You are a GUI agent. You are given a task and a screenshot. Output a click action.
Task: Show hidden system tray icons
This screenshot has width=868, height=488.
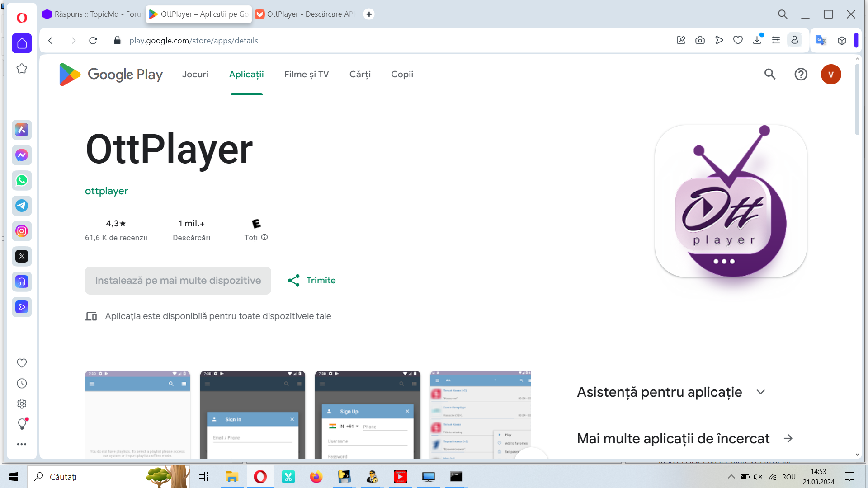(x=731, y=477)
